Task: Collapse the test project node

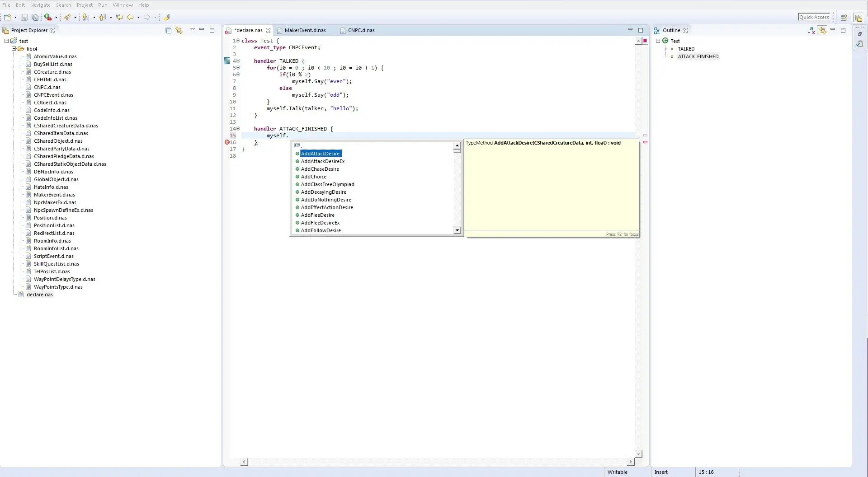Action: [x=6, y=41]
